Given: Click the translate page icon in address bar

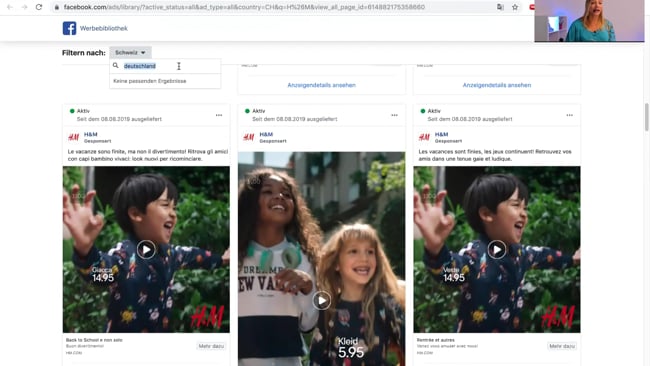Looking at the screenshot, I should (x=500, y=7).
